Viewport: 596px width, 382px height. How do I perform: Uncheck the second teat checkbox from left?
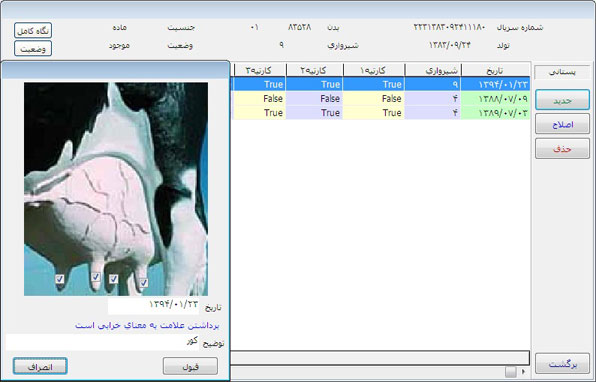click(x=96, y=277)
